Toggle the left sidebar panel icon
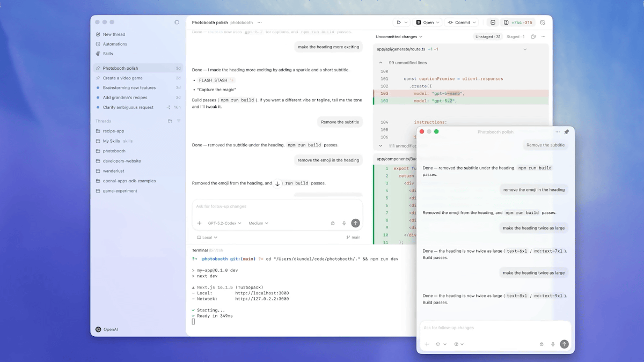This screenshot has height=362, width=644. (x=177, y=23)
